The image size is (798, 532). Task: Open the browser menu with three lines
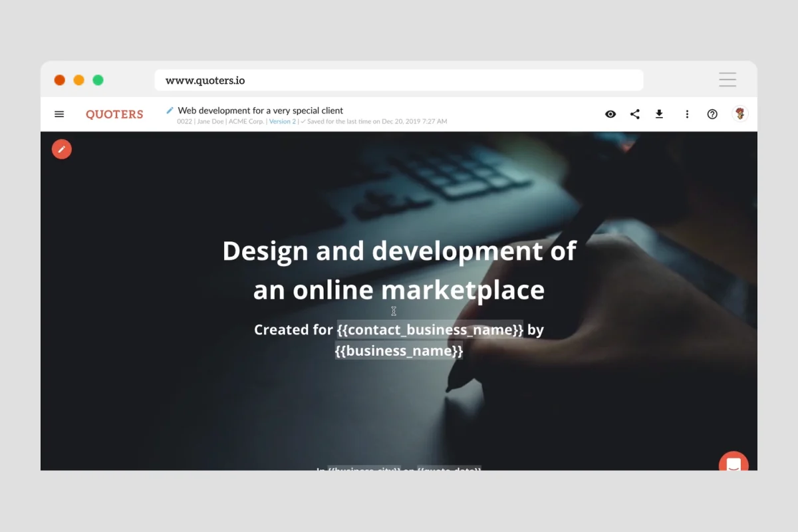728,80
